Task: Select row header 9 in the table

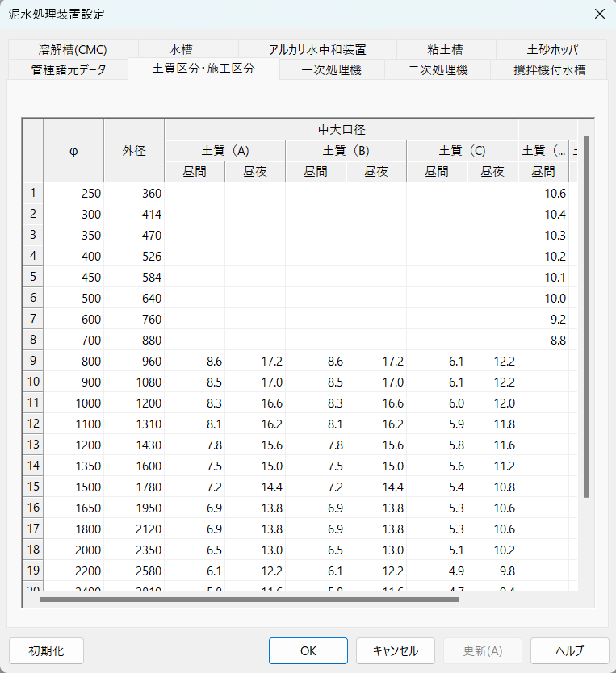Action: pos(32,361)
